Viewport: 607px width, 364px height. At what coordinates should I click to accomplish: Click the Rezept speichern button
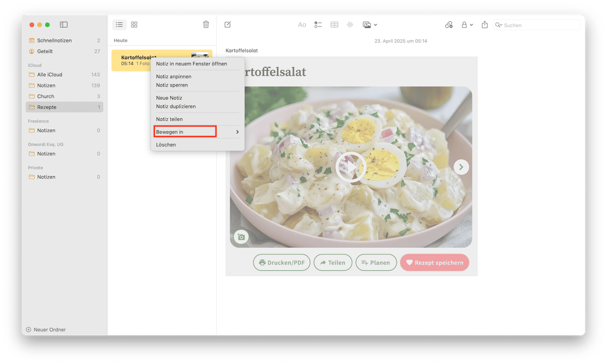(434, 262)
